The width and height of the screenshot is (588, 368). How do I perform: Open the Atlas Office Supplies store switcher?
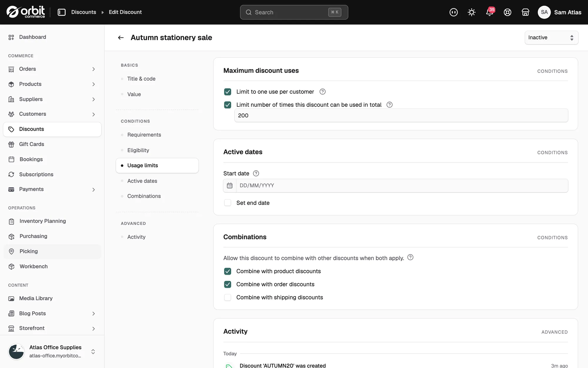(x=93, y=352)
